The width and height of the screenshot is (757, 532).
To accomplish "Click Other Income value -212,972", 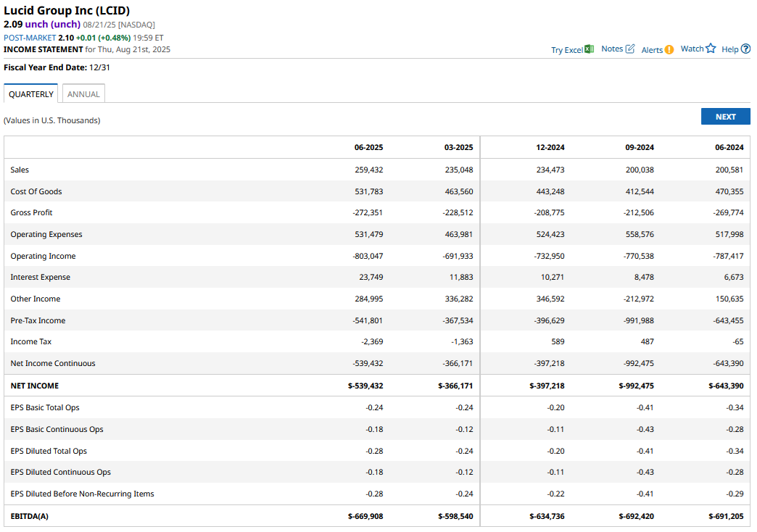I will pos(639,299).
